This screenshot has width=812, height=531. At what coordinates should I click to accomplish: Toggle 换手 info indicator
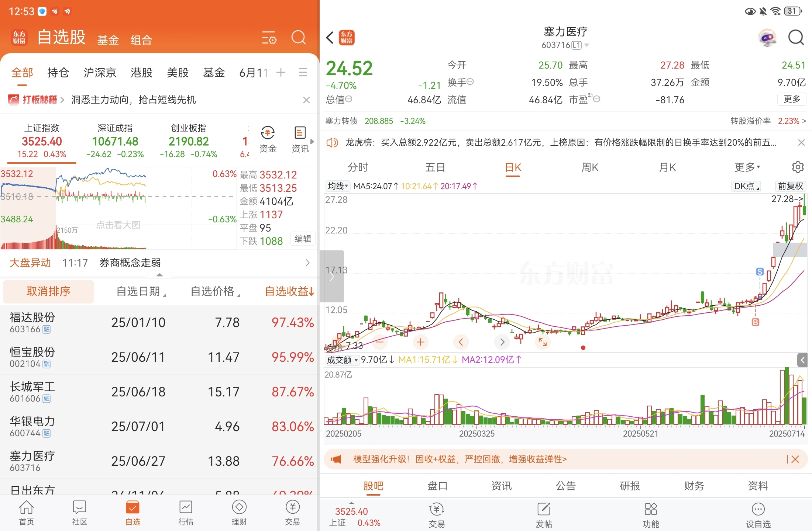(470, 82)
